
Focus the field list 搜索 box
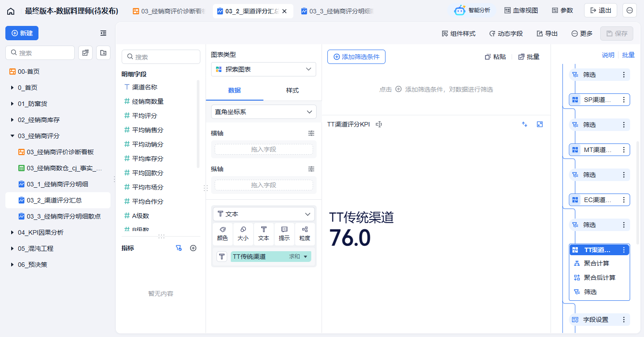tap(161, 57)
